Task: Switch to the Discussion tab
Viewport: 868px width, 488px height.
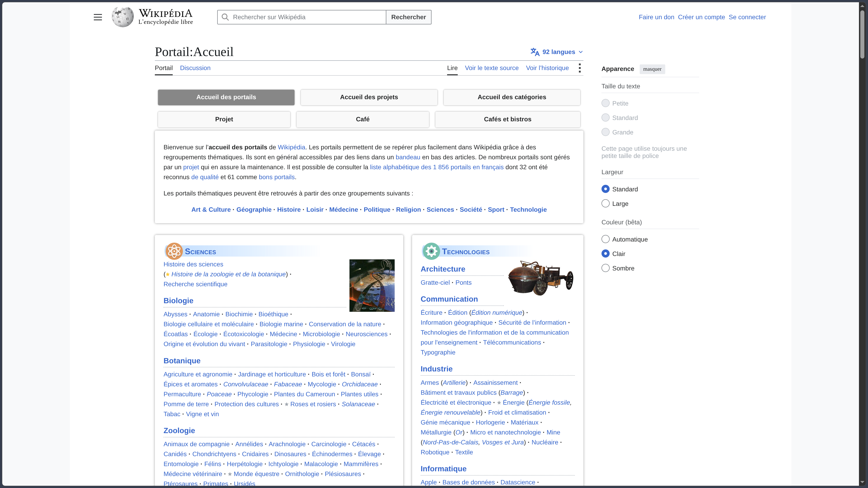Action: (195, 68)
